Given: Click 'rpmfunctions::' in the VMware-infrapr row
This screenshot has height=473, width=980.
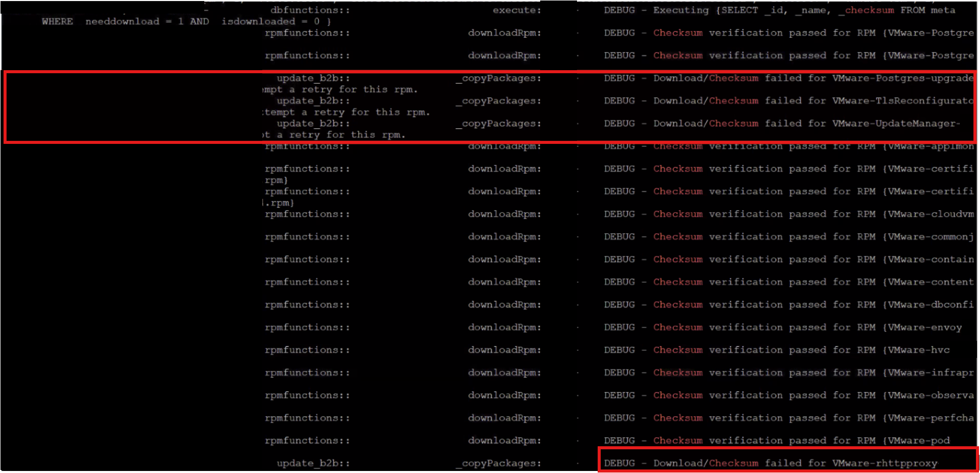Looking at the screenshot, I should 307,373.
